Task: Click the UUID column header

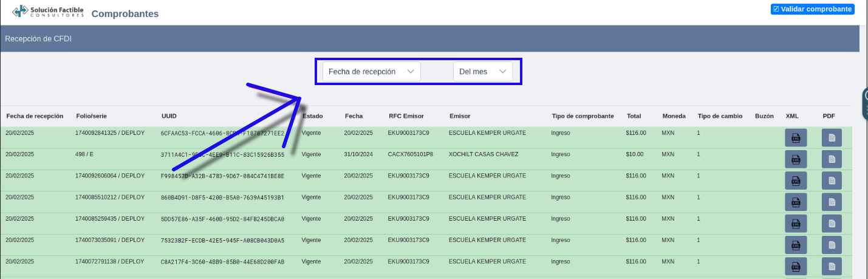Action: tap(169, 116)
